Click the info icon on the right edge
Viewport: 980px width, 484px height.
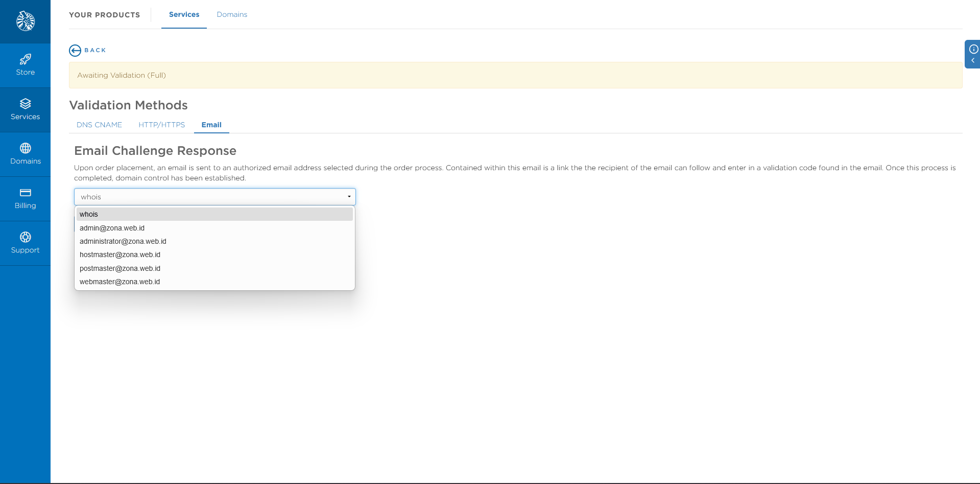pyautogui.click(x=972, y=49)
